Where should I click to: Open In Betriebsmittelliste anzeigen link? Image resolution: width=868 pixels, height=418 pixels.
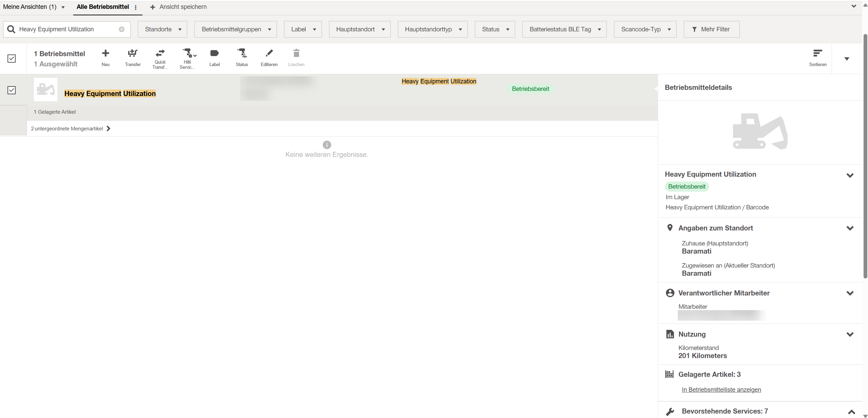tap(721, 389)
